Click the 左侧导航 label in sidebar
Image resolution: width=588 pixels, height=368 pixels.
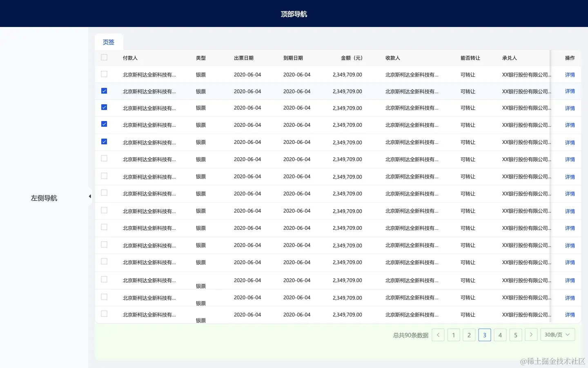coord(44,198)
